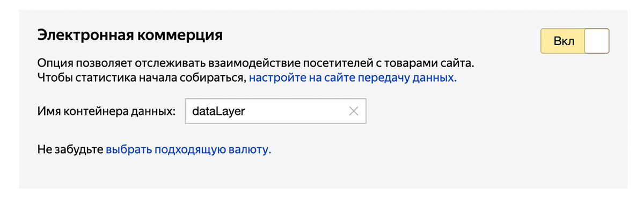Click the word выбрать in the currency link

(x=129, y=149)
